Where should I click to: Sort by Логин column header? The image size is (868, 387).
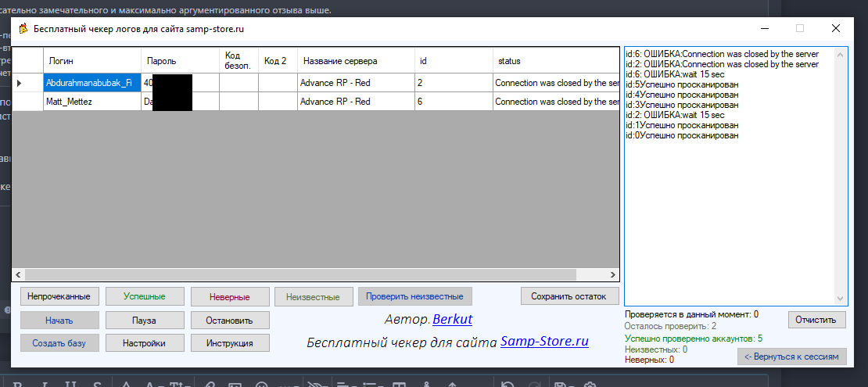click(x=92, y=61)
